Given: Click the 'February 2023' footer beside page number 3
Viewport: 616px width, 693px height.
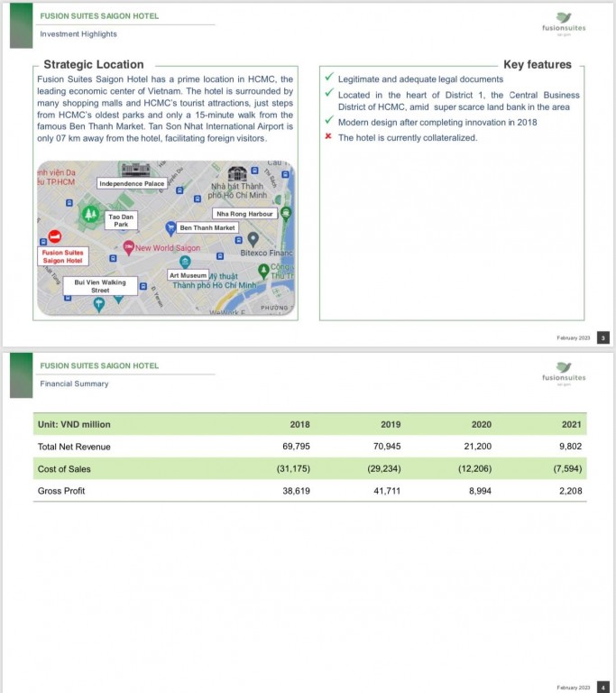Looking at the screenshot, I should [573, 337].
